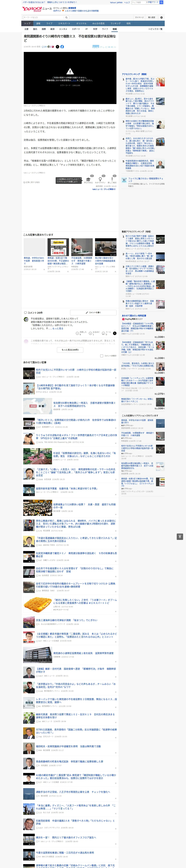186x868 pixels.
Task: Open the settings gear icon in header
Action: (x=161, y=17)
